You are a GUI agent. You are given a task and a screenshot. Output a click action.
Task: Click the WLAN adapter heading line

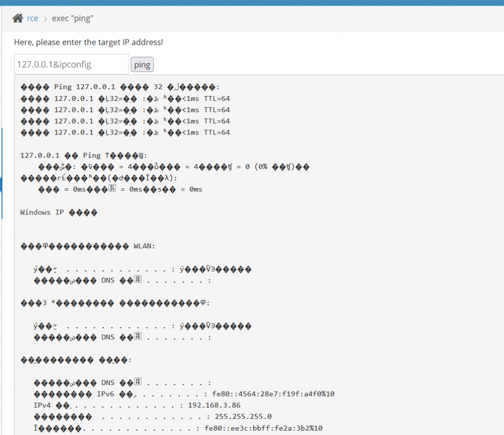click(88, 246)
